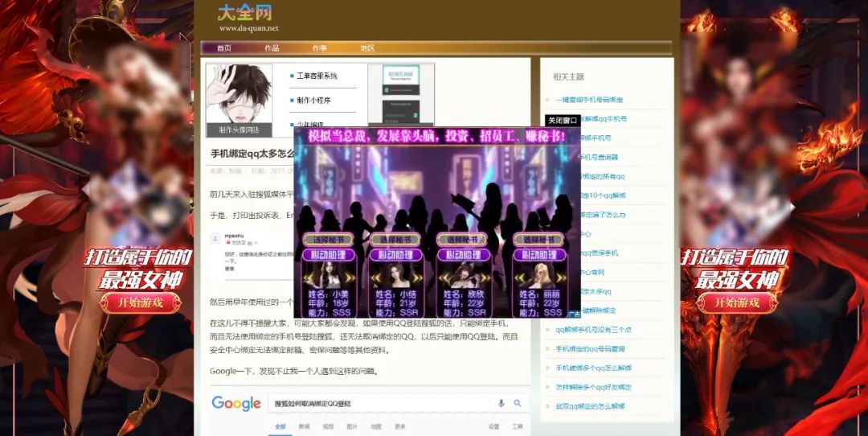This screenshot has width=868, height=436.
Task: Click the mpsohu email sender avatar
Action: (x=216, y=239)
